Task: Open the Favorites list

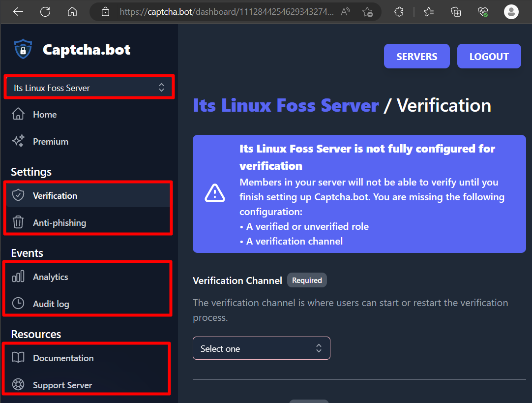Action: [x=429, y=12]
